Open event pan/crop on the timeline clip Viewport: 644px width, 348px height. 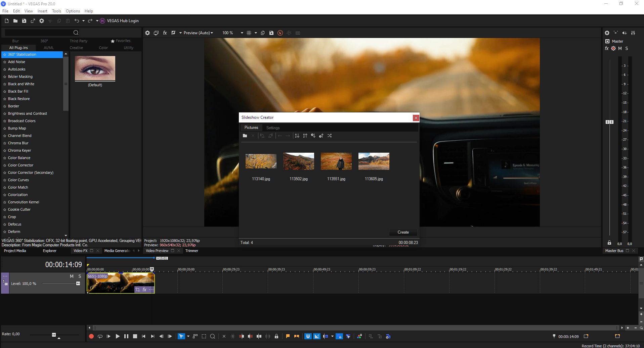[137, 290]
